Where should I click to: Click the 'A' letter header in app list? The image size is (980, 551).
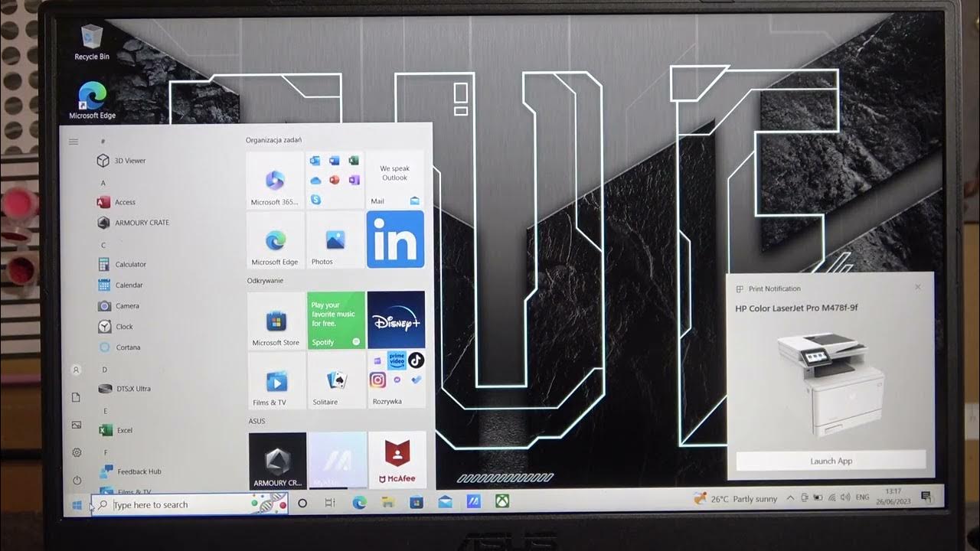click(103, 183)
